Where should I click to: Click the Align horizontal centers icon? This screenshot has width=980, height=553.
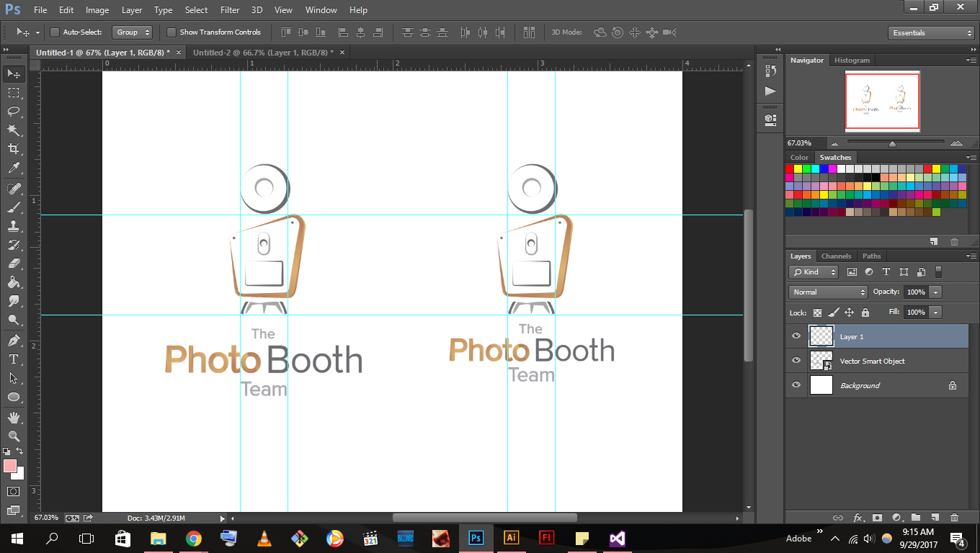[360, 32]
